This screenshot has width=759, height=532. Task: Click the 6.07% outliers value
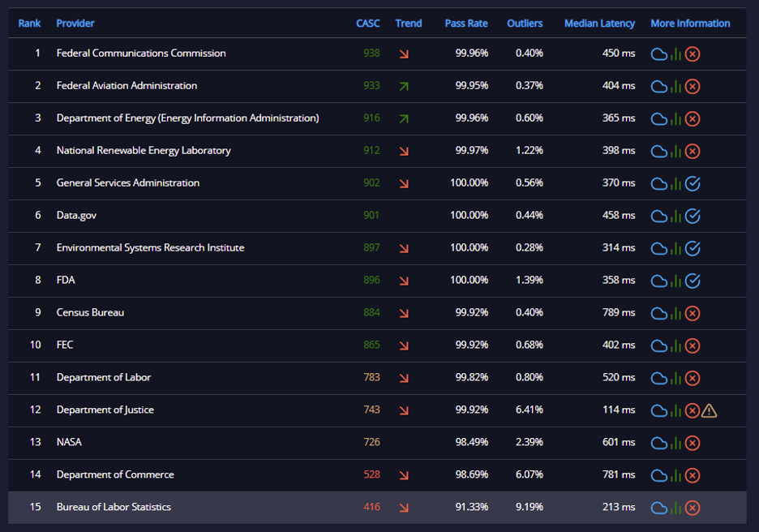click(530, 475)
